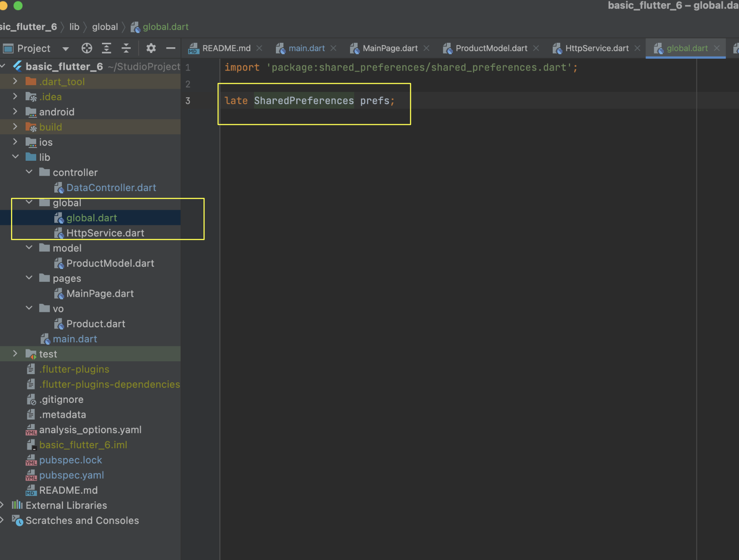Screen dimensions: 739x560
Task: Expand External Libraries node
Action: pyautogui.click(x=2, y=505)
